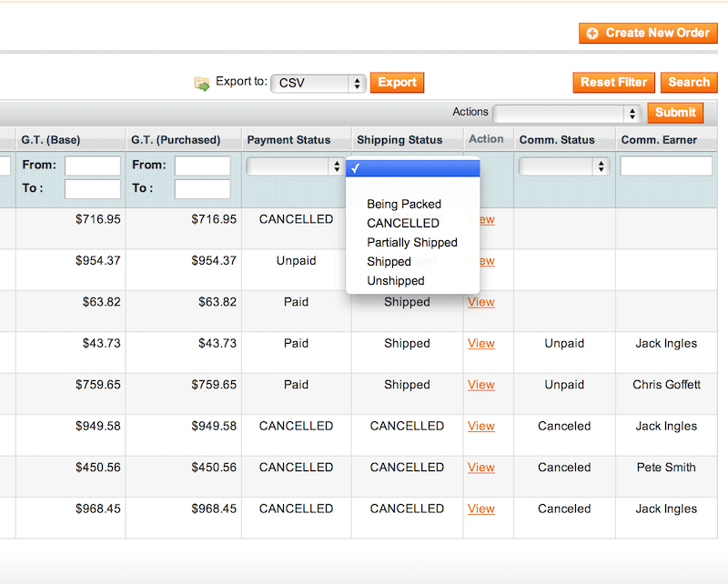Choose Partially Shipped option in dropdown

(412, 242)
